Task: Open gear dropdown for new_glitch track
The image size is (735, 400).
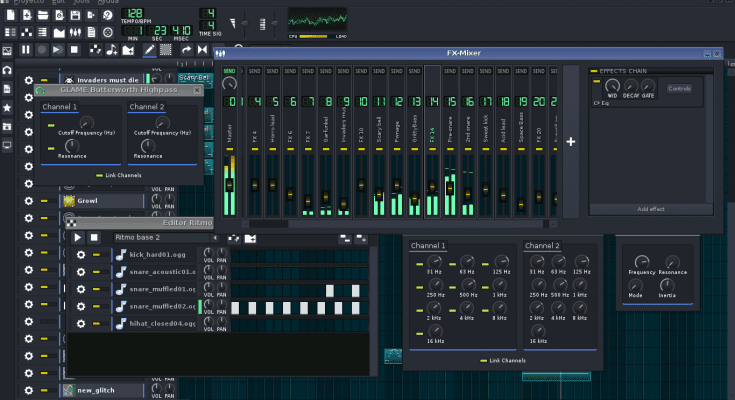Action: click(x=29, y=390)
